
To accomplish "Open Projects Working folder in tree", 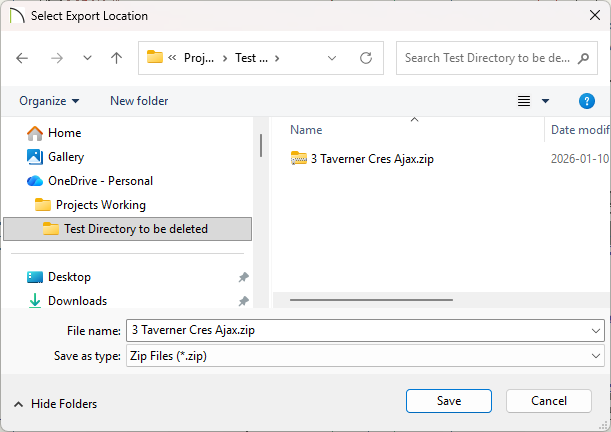I will click(100, 205).
